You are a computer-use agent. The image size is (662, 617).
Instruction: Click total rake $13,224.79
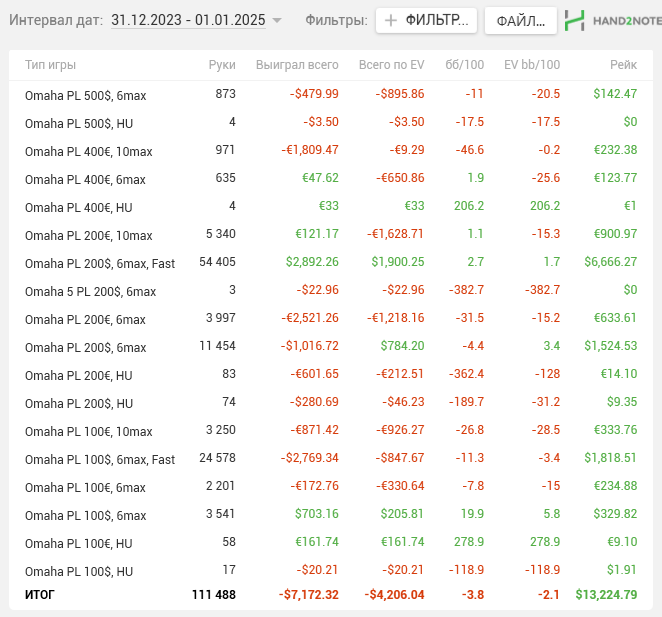click(x=606, y=595)
